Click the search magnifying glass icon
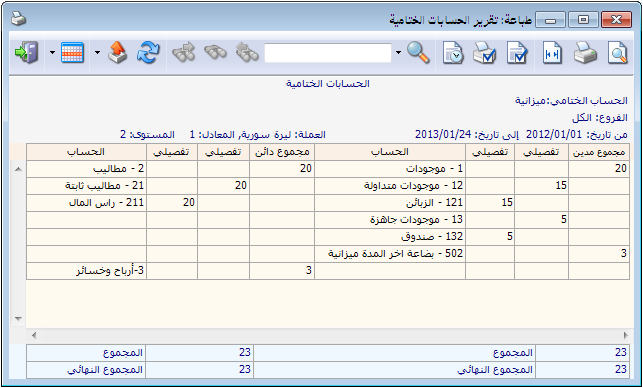 [418, 53]
